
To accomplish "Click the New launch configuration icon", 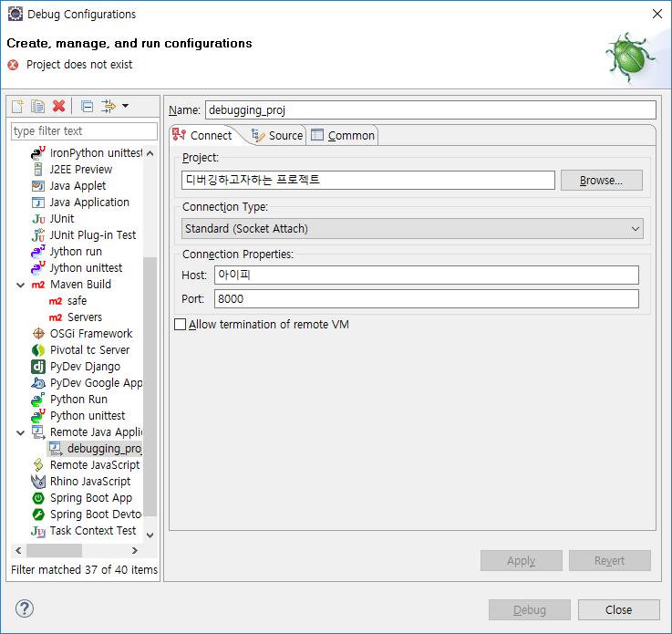I will pos(18,106).
